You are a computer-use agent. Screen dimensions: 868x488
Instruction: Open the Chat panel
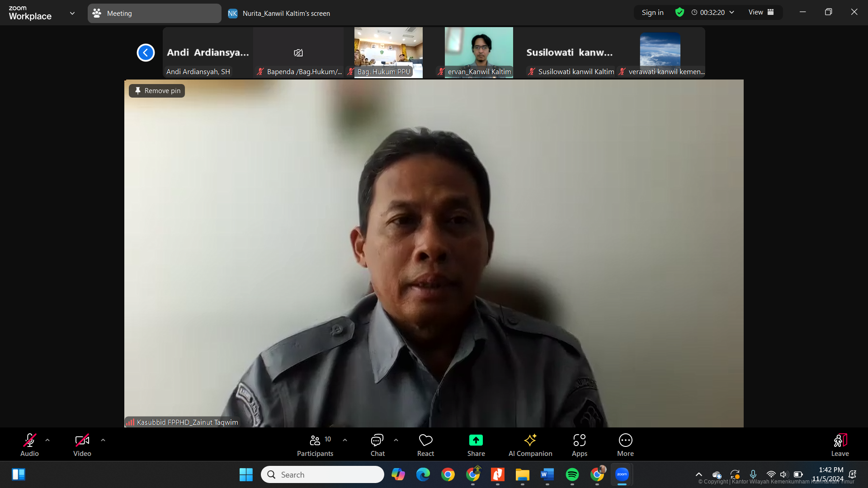pyautogui.click(x=377, y=445)
